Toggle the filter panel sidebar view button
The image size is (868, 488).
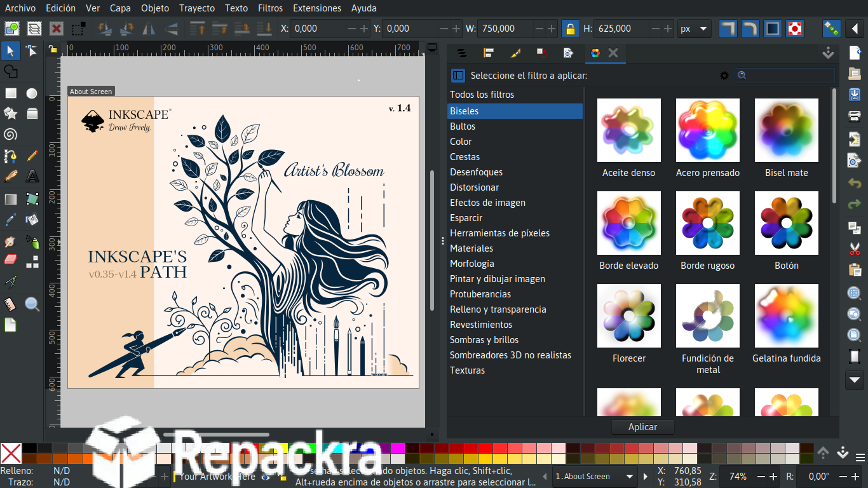(458, 76)
